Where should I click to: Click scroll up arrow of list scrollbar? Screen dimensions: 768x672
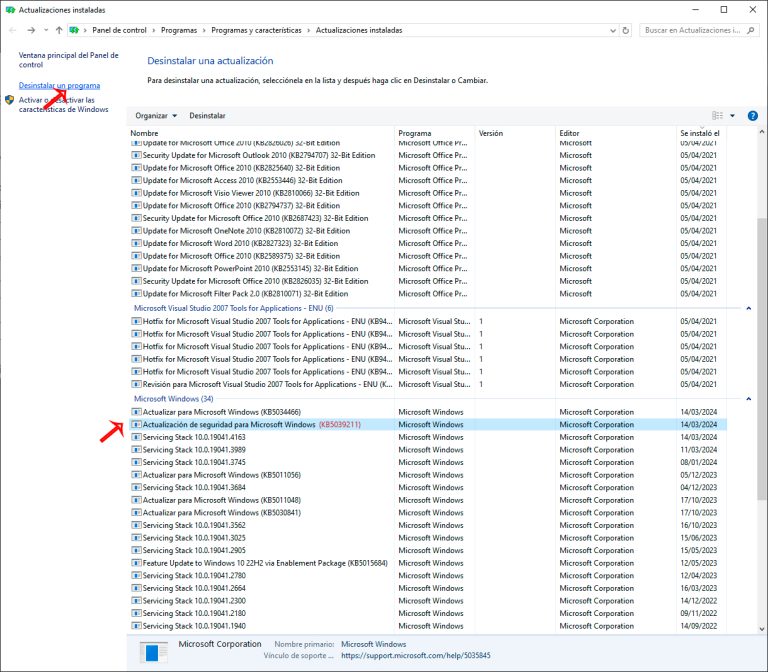(761, 132)
